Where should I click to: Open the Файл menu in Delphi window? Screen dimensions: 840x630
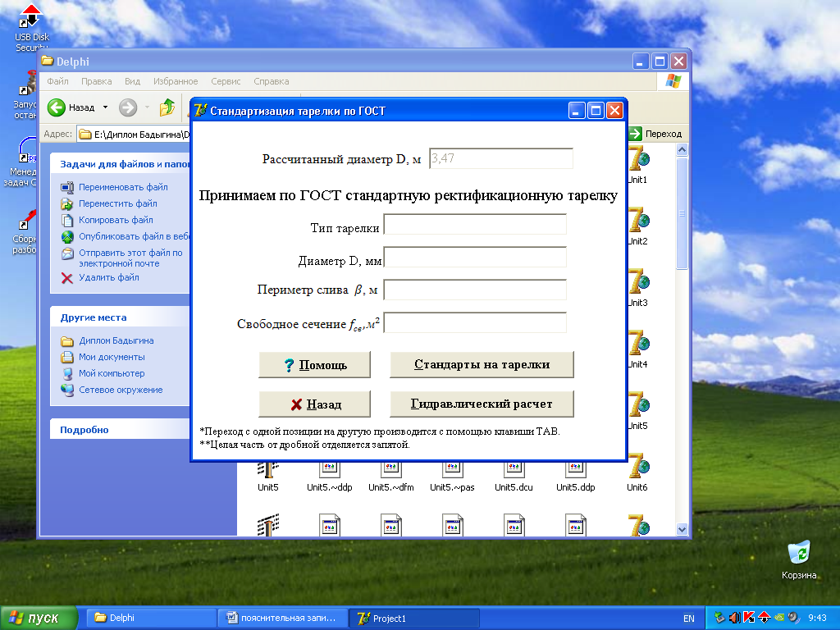tap(57, 81)
